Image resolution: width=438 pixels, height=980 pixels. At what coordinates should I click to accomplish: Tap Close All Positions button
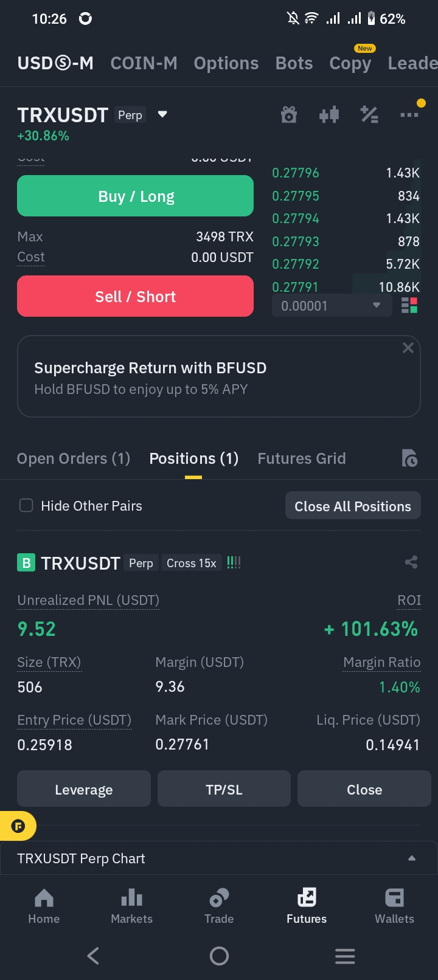click(x=353, y=506)
